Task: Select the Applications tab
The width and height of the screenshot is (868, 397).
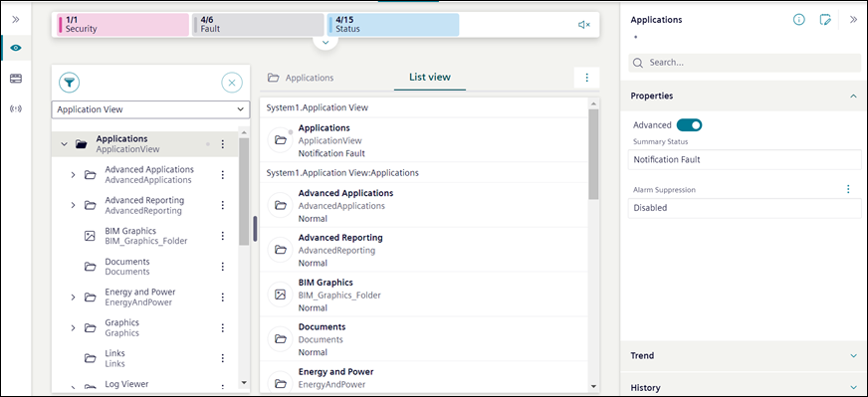Action: 301,78
